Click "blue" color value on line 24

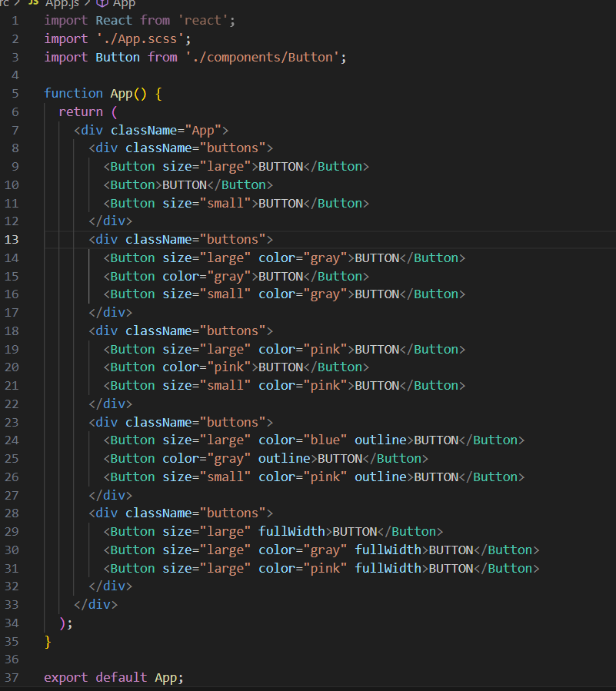click(325, 440)
